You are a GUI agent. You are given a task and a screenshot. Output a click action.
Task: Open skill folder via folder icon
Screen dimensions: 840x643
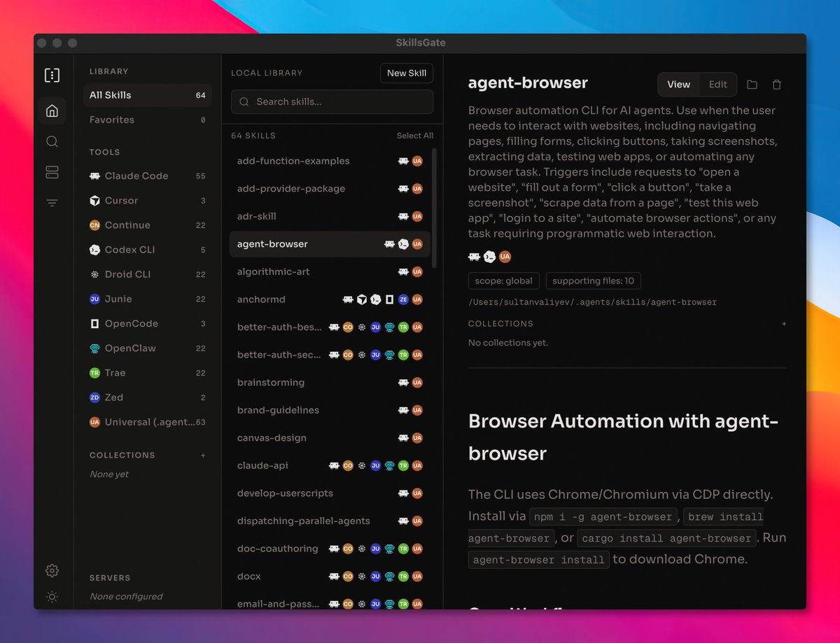click(752, 85)
